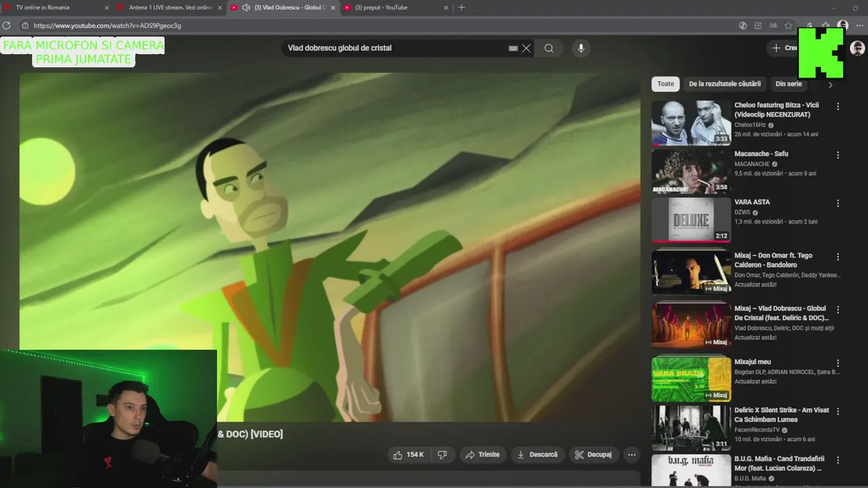Screen dimensions: 868x488
Task: Open more actions menu beside Decupaj
Action: [632, 455]
